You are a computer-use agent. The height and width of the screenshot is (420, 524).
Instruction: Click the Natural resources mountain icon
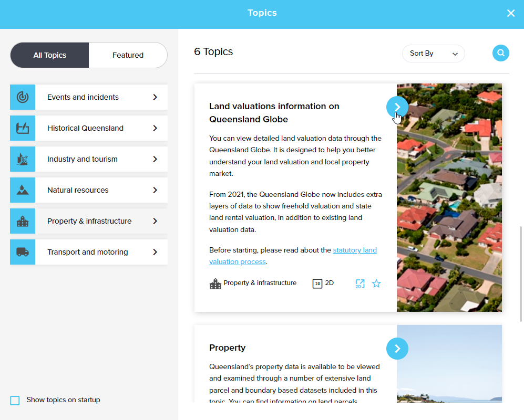23,190
